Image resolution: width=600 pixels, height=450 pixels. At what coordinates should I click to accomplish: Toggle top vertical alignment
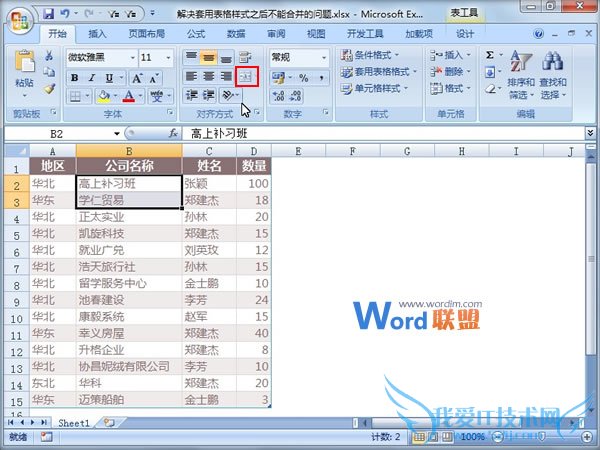tap(191, 57)
